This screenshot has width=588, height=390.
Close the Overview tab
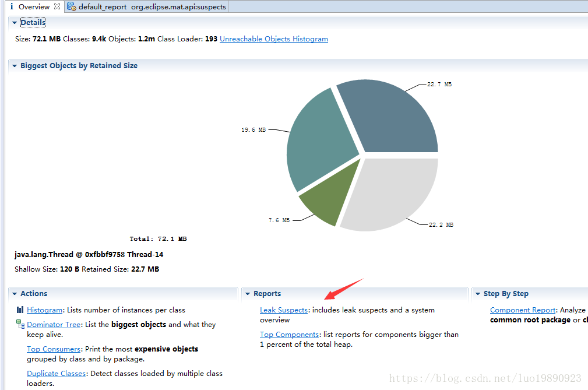tap(57, 6)
